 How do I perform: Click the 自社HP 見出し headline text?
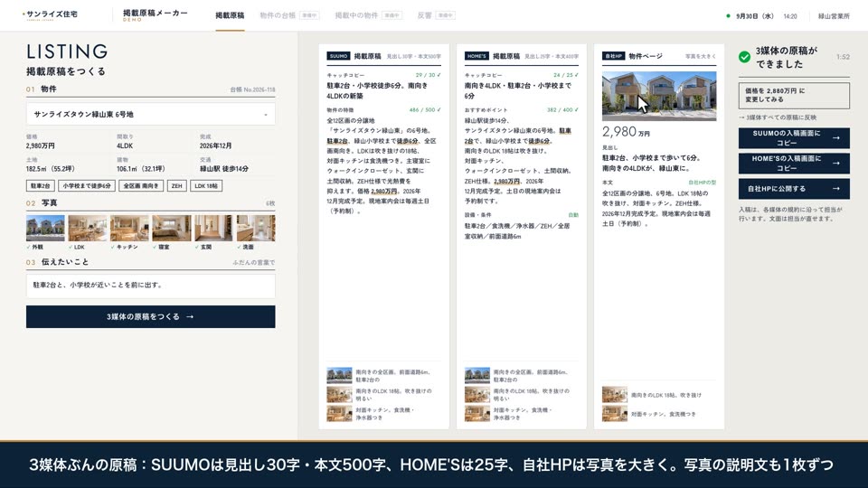tap(652, 163)
